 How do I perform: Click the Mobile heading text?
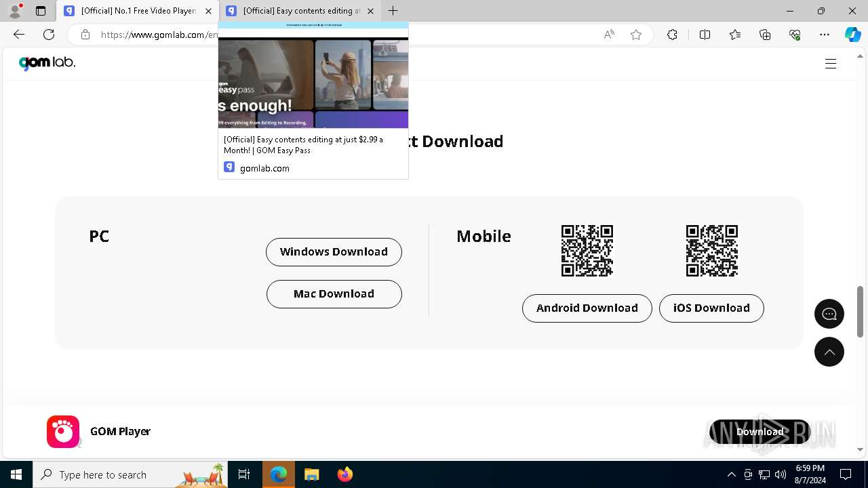(x=484, y=236)
